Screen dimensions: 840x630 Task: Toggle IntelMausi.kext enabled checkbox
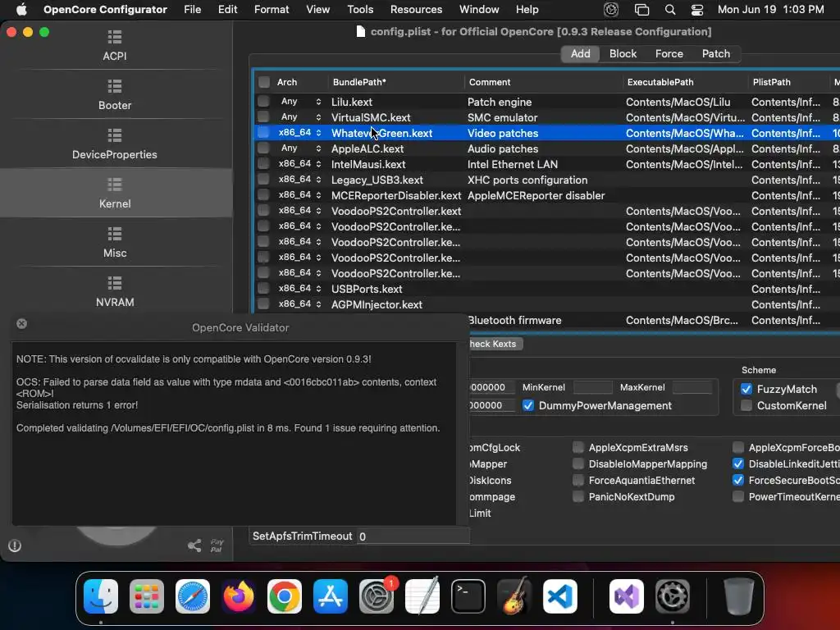(263, 163)
